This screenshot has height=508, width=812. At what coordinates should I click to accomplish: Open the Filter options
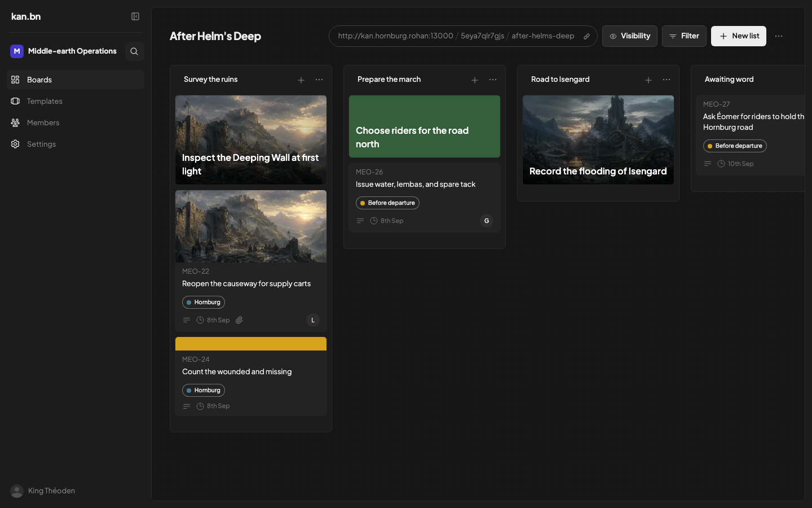pyautogui.click(x=684, y=36)
